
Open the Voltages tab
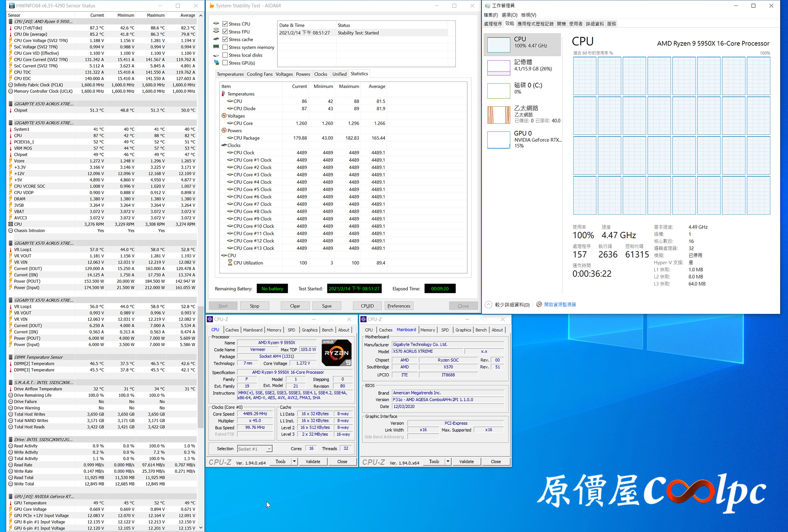(x=284, y=74)
